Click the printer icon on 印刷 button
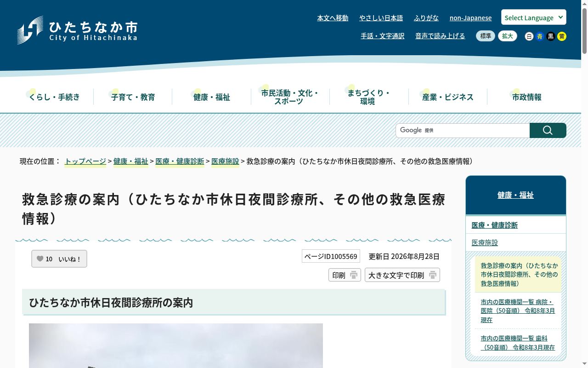 point(353,275)
